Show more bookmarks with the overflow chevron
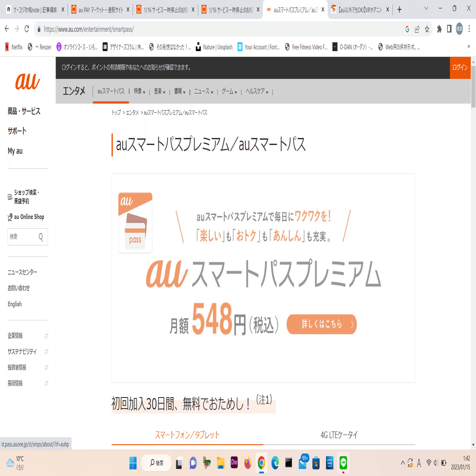This screenshot has width=476, height=476. 469,47
